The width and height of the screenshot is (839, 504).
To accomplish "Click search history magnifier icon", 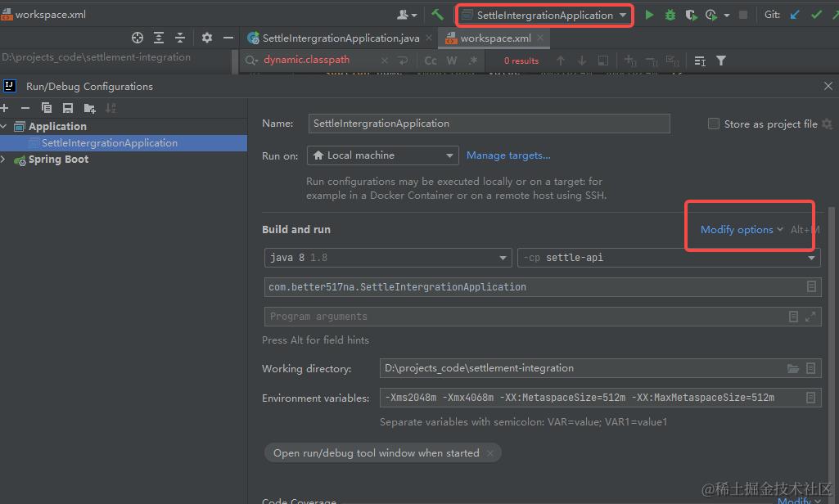I will click(x=251, y=61).
